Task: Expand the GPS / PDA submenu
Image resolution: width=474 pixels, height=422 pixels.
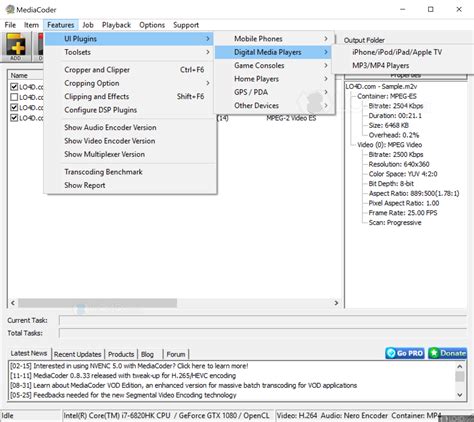Action: (273, 92)
